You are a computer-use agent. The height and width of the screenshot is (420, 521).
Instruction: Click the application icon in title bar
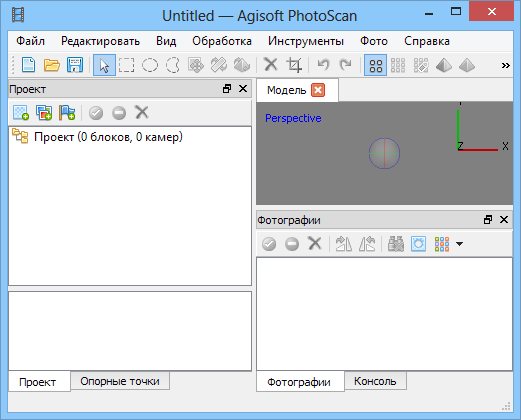[x=18, y=15]
